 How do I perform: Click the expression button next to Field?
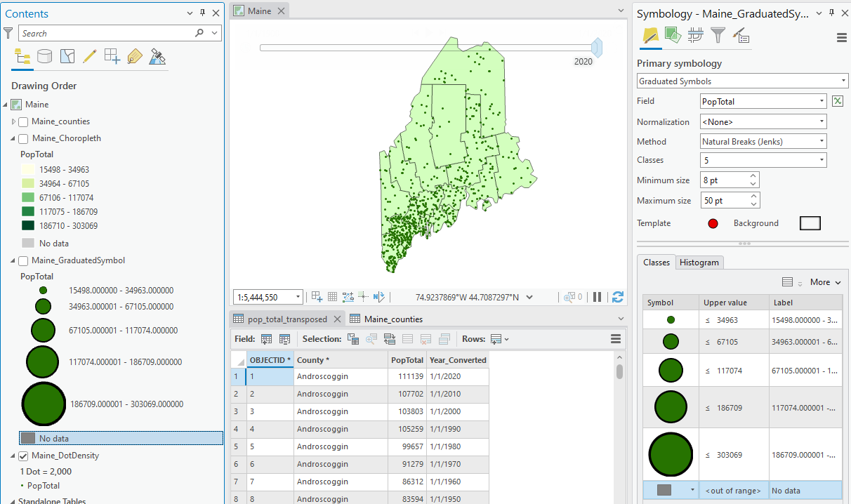(838, 101)
